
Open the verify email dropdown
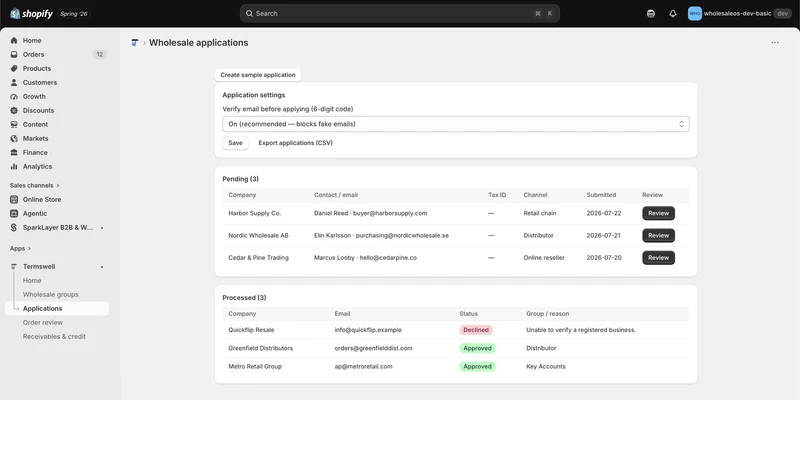point(456,124)
